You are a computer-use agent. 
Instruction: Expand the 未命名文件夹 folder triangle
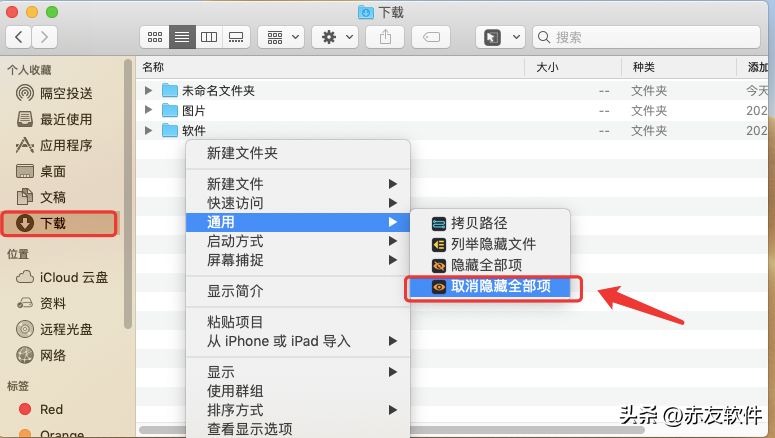pyautogui.click(x=149, y=90)
